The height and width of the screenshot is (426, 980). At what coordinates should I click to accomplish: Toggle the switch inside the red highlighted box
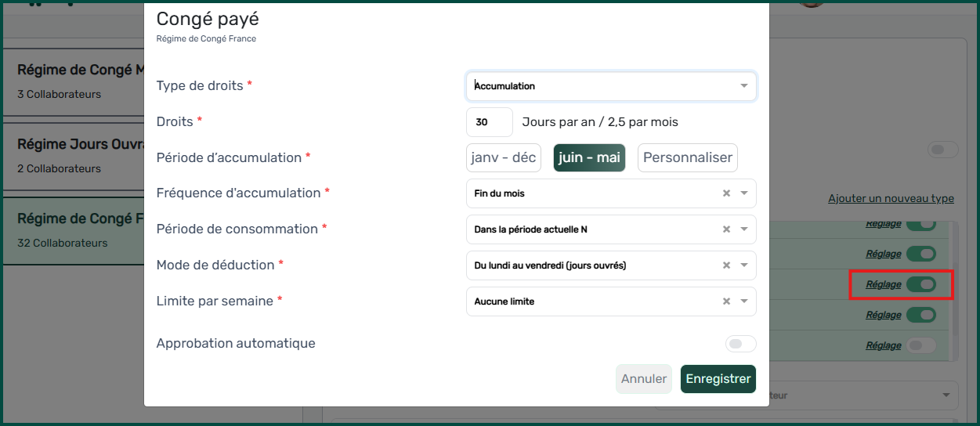(921, 284)
